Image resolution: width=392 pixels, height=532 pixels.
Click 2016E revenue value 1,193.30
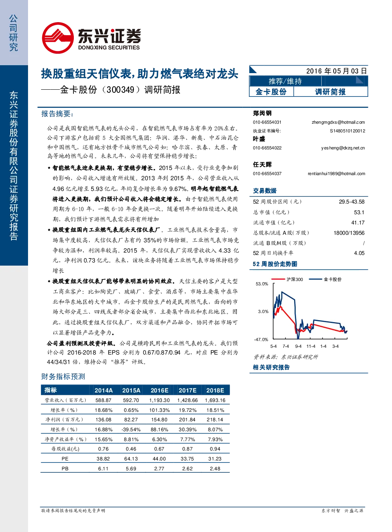159,400
